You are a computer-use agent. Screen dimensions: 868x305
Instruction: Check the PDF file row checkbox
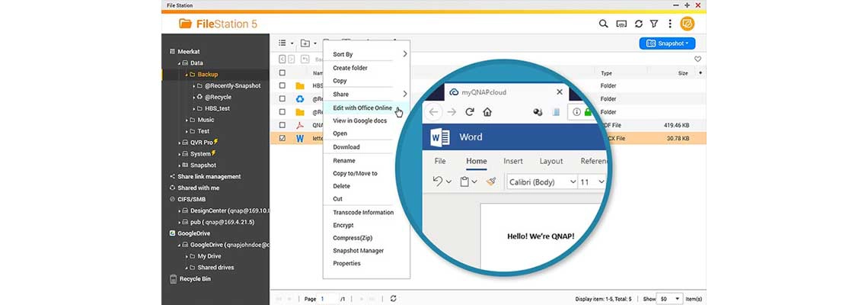pos(282,125)
